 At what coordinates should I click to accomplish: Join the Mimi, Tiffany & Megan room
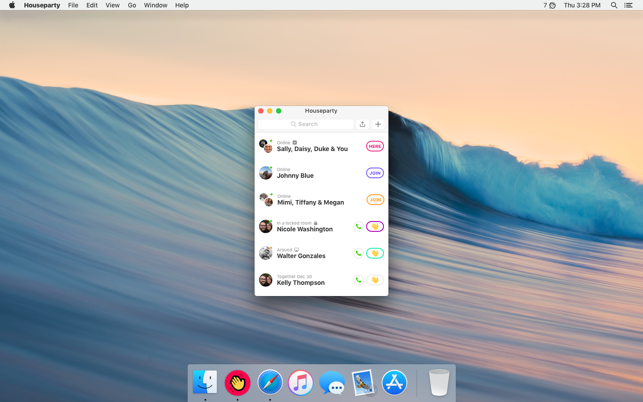pos(375,200)
